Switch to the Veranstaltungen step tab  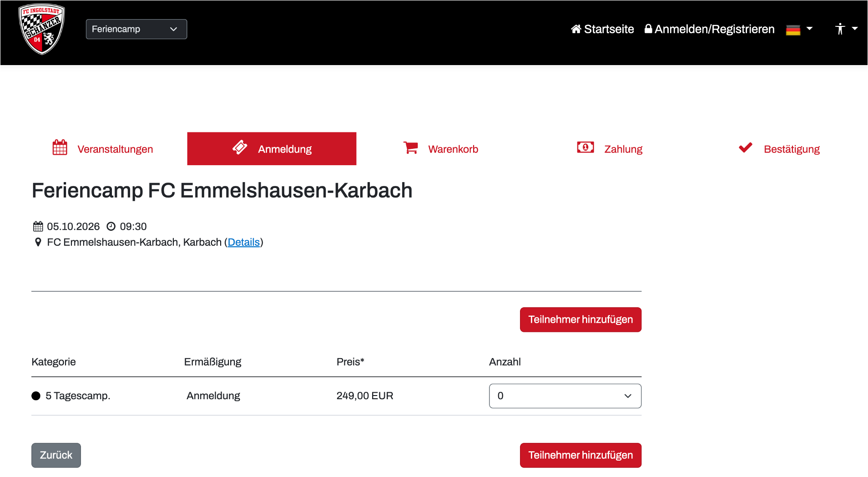(x=115, y=149)
